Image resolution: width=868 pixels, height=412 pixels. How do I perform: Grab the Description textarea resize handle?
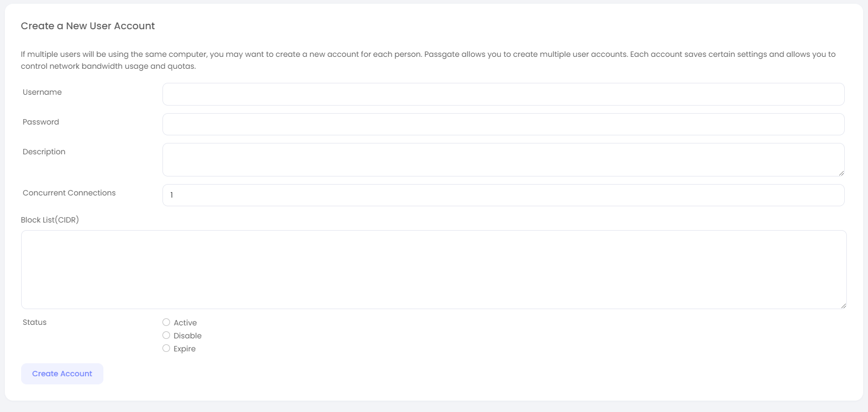(x=841, y=173)
